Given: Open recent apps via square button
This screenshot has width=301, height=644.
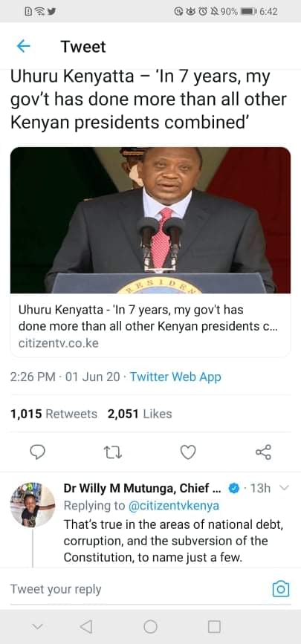Looking at the screenshot, I should [x=214, y=627].
